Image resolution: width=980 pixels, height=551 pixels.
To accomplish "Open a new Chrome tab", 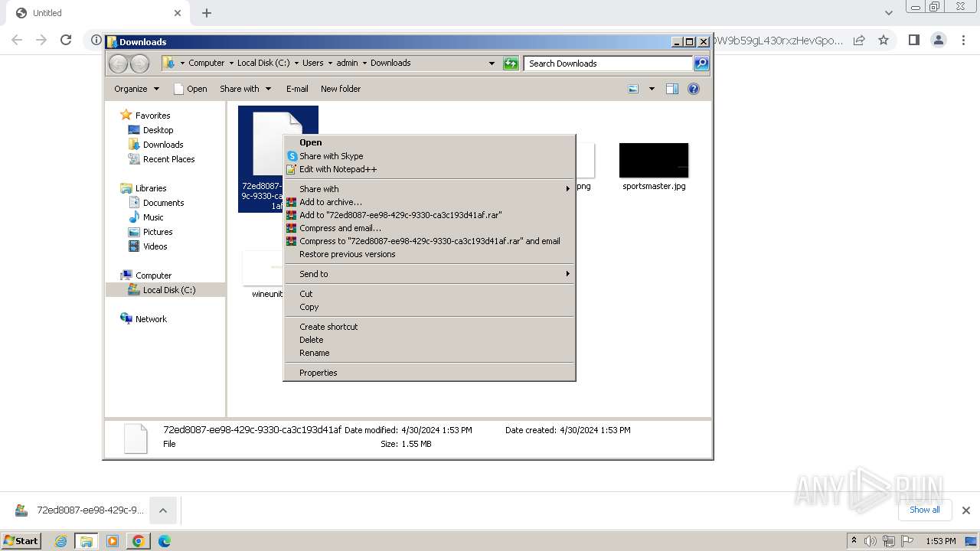I will click(207, 13).
